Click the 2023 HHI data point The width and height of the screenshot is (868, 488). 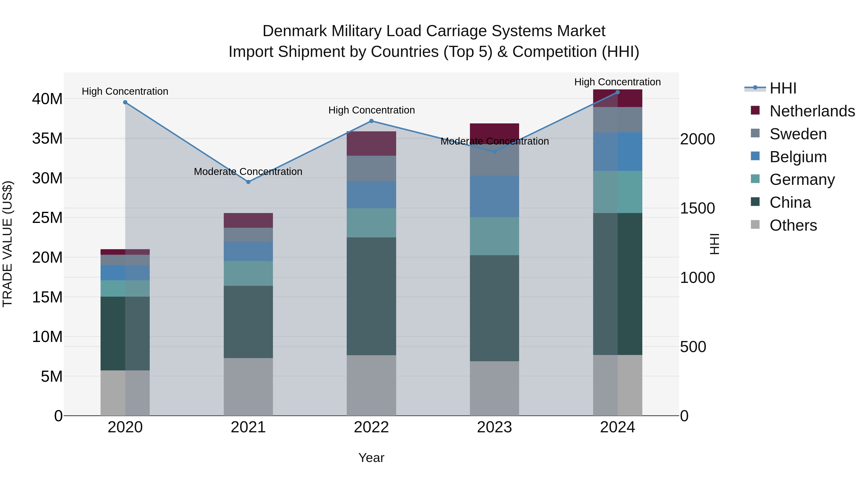pos(495,152)
